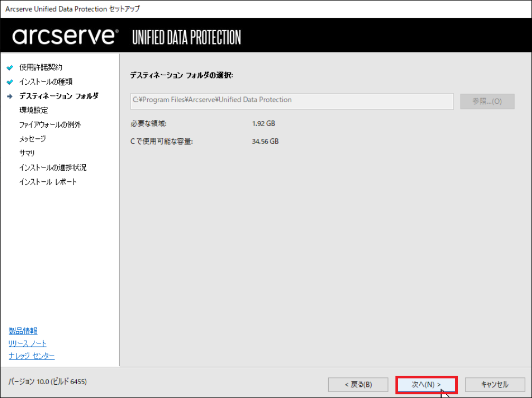Click the 次へ(N) > button
The width and height of the screenshot is (532, 398).
coord(426,385)
